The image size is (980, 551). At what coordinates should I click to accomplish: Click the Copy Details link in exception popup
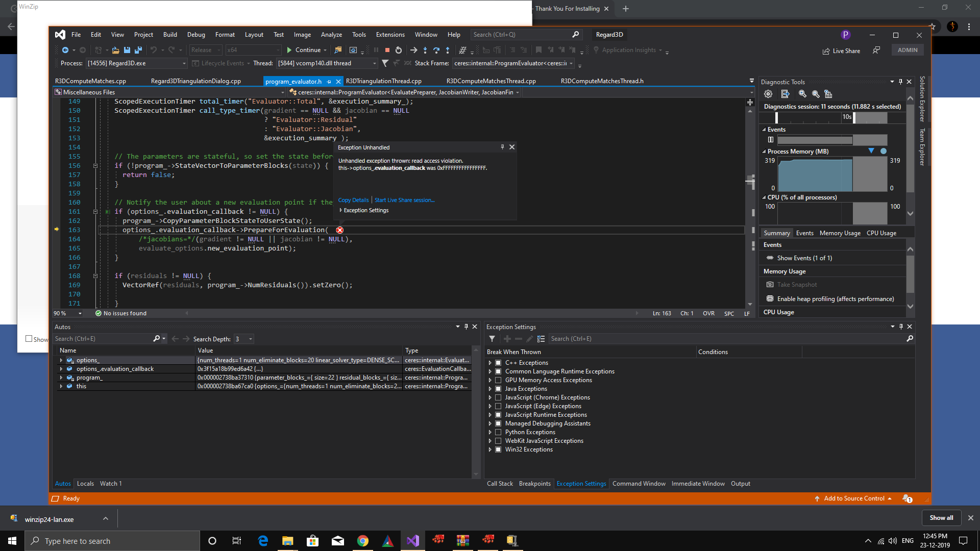click(354, 200)
